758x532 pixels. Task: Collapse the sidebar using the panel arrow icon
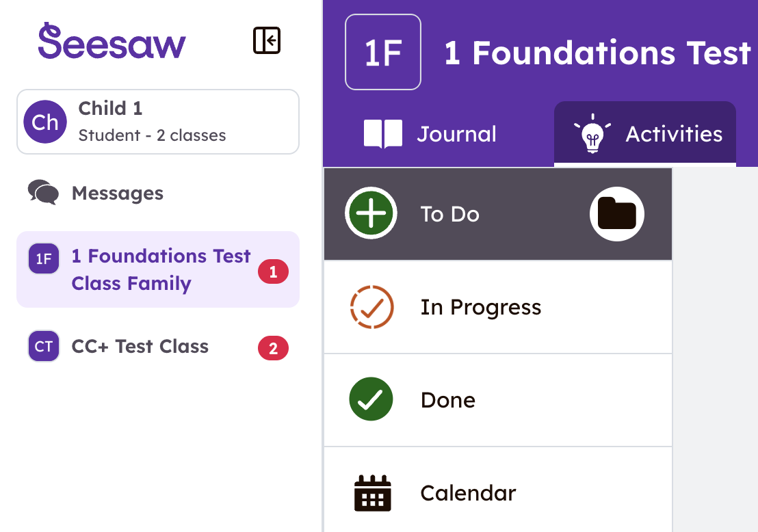(x=267, y=40)
